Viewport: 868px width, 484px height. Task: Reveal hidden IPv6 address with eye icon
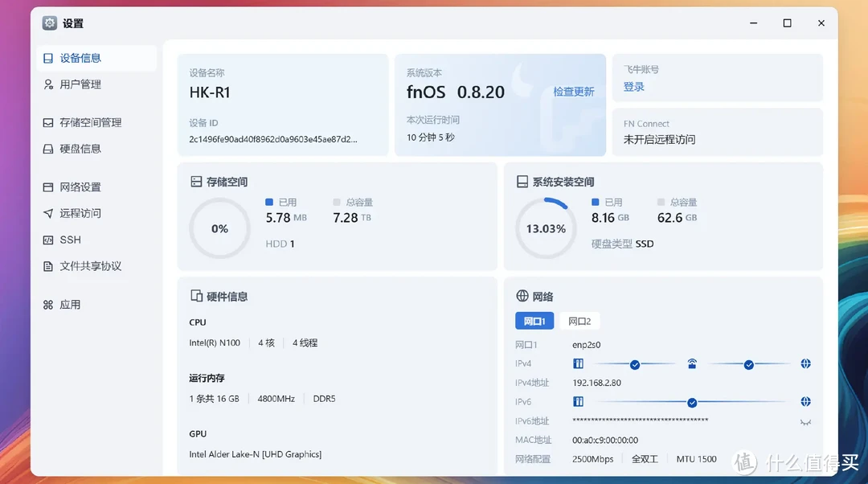pyautogui.click(x=805, y=422)
